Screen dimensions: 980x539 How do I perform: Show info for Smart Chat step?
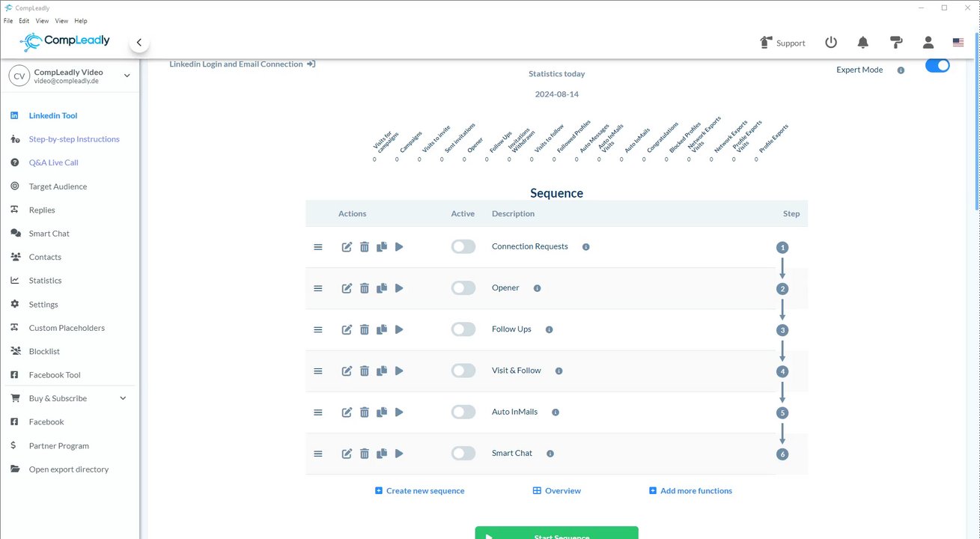point(550,454)
